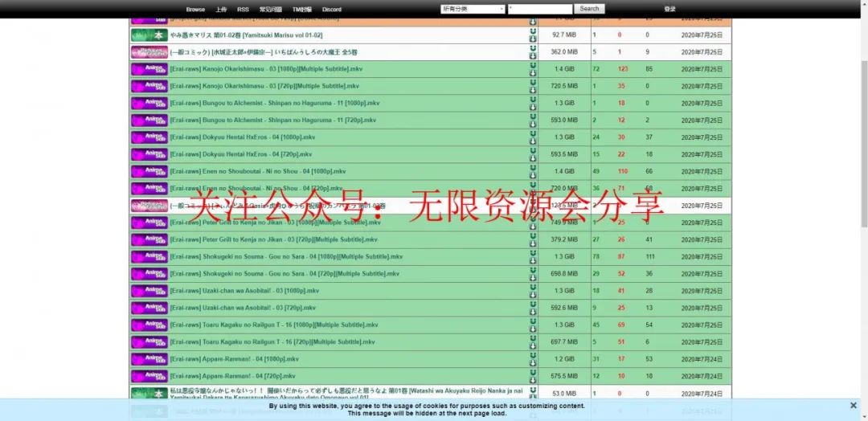Open Appare-Ranman 04 720p torrent page
This screenshot has height=421, width=868.
click(x=232, y=376)
